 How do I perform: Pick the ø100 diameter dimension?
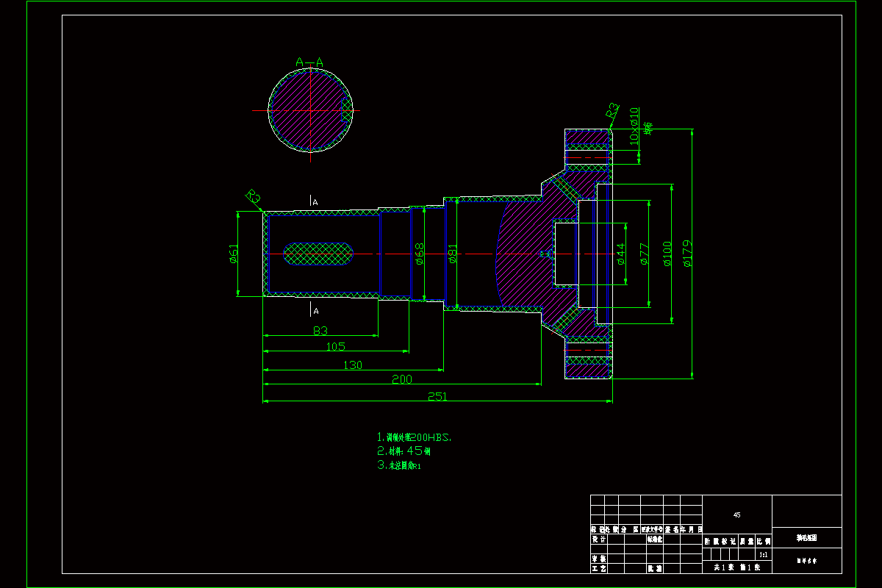click(x=667, y=254)
